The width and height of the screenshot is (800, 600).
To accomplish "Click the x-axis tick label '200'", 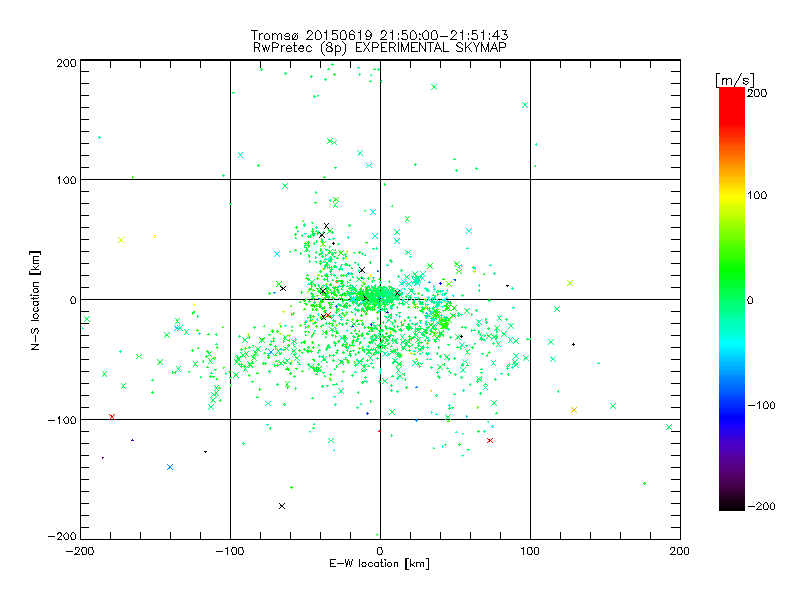I will 680,551.
